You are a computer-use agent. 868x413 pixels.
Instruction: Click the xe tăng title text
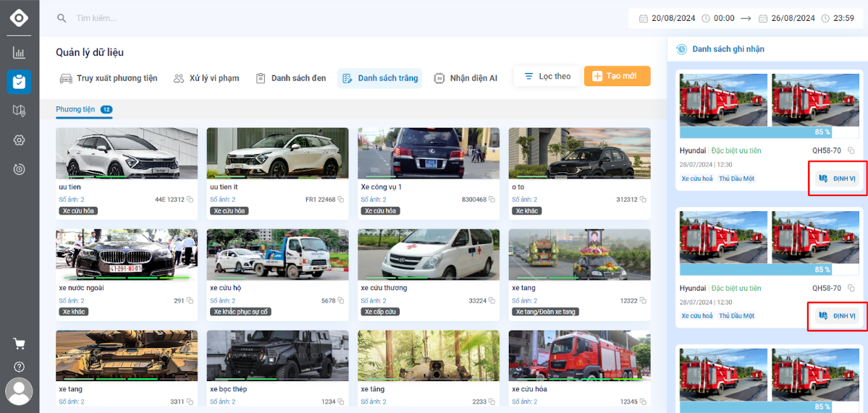tap(372, 389)
